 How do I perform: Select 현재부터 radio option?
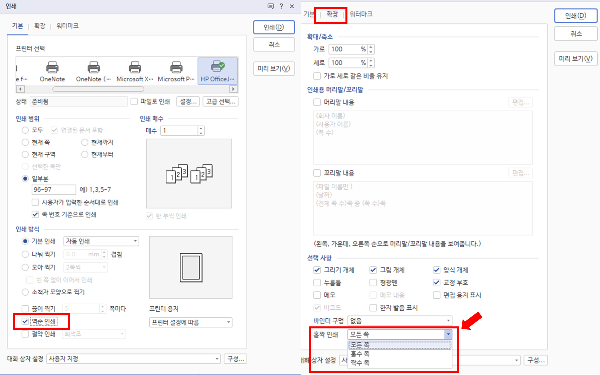pos(85,155)
